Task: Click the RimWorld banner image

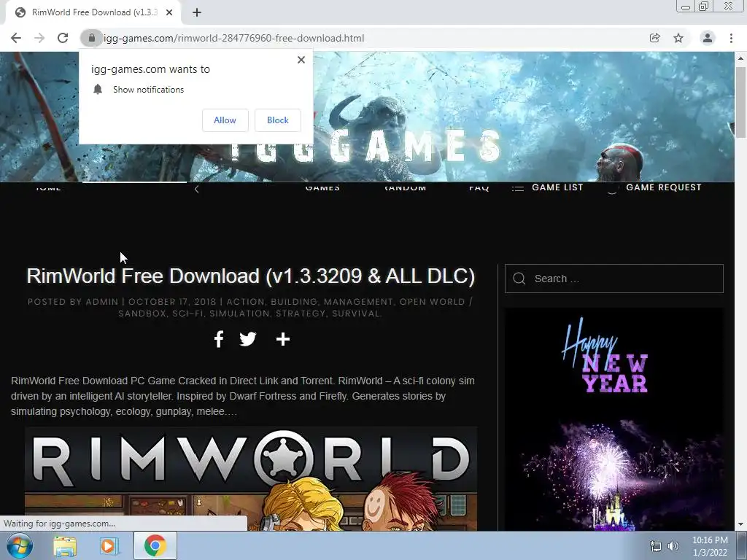Action: pyautogui.click(x=251, y=478)
